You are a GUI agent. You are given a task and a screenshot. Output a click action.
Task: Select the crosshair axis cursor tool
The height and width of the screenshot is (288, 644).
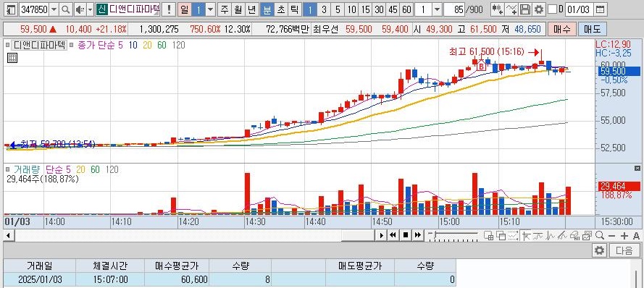(x=526, y=235)
